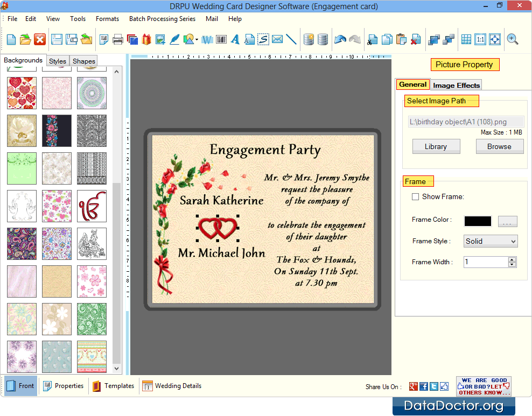532x416 pixels.
Task: Click the gift box icon in toolbar
Action: point(146,40)
